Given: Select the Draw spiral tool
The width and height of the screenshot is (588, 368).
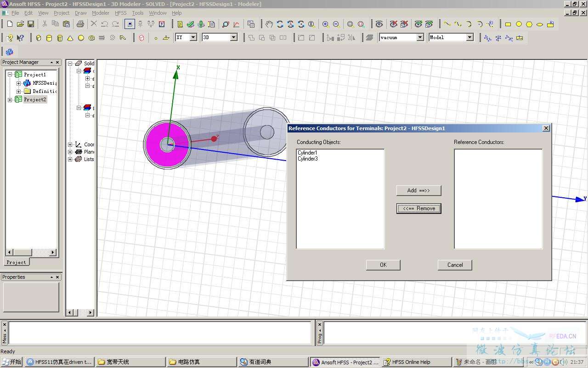Looking at the screenshot, I should [113, 38].
